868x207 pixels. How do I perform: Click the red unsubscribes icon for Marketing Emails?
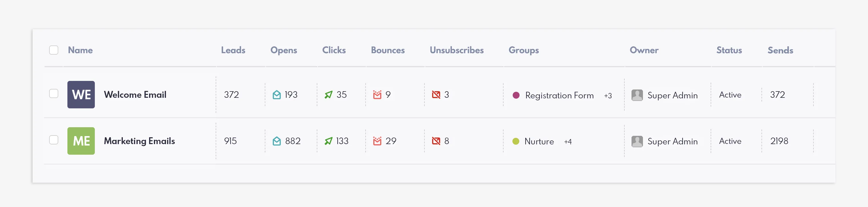coord(436,141)
